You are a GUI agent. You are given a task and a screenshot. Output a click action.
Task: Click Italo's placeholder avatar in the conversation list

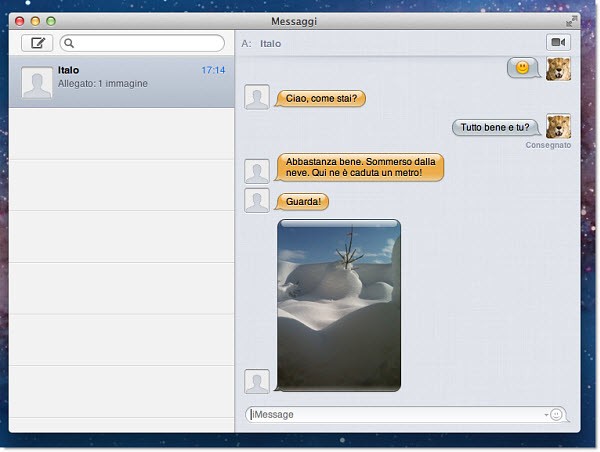click(x=37, y=83)
